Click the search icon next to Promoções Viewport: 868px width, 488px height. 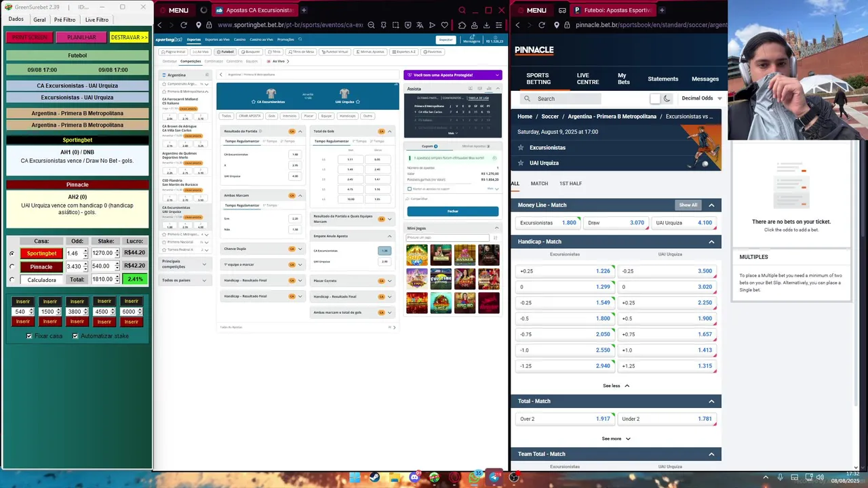pyautogui.click(x=301, y=40)
